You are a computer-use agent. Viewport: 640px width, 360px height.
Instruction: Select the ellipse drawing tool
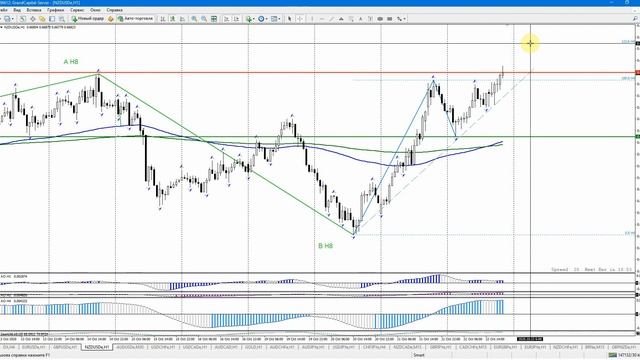point(380,19)
